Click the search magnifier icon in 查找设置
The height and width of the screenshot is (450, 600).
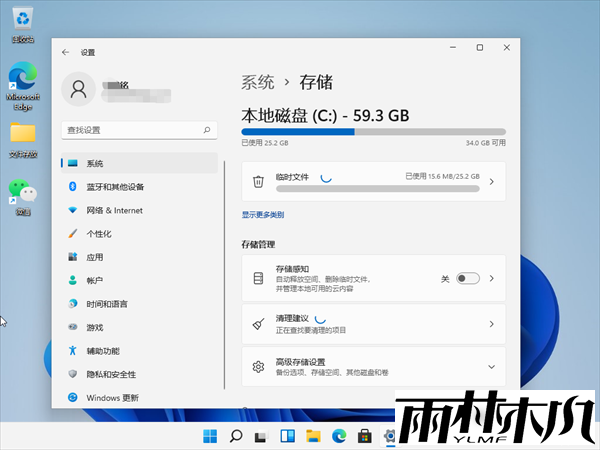[207, 130]
